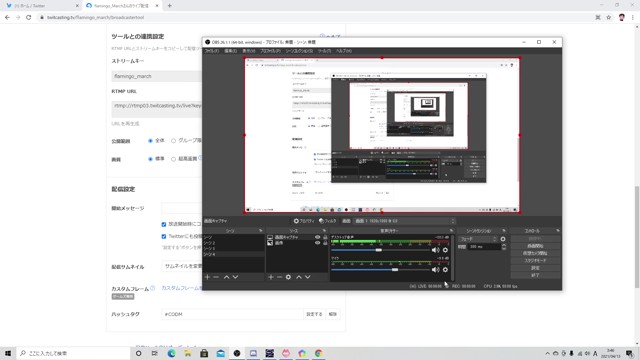
Task: Undock the Scenes panel
Action: coord(260,231)
